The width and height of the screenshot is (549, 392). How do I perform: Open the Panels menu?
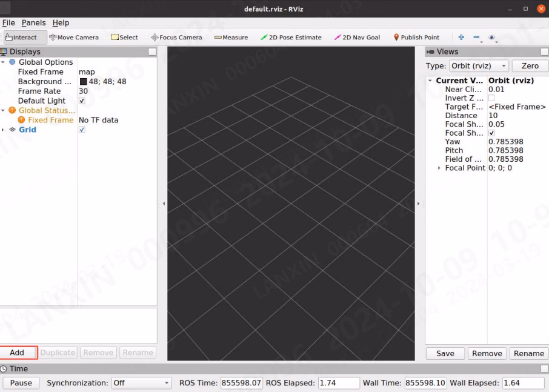(33, 23)
